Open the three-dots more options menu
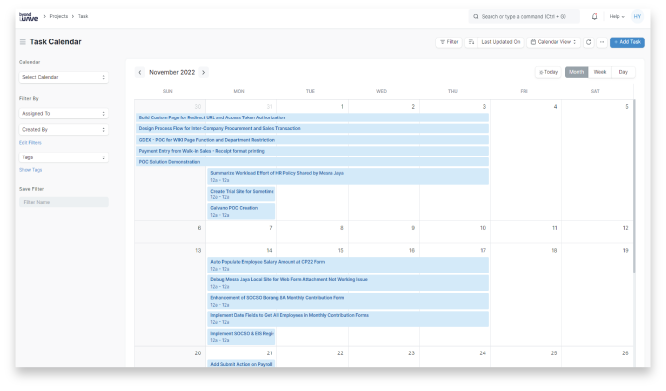 (601, 42)
